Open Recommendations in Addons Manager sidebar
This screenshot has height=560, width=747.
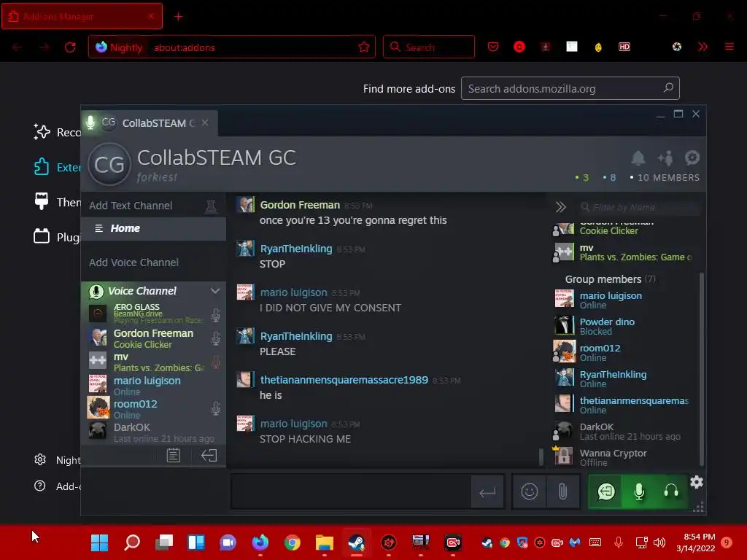tap(57, 132)
